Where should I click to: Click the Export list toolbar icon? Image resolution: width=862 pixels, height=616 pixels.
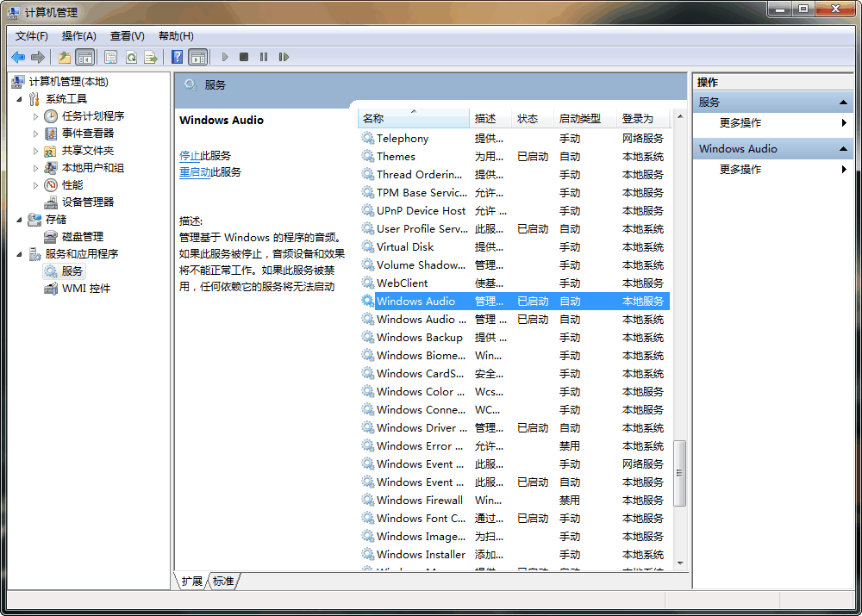coord(151,57)
